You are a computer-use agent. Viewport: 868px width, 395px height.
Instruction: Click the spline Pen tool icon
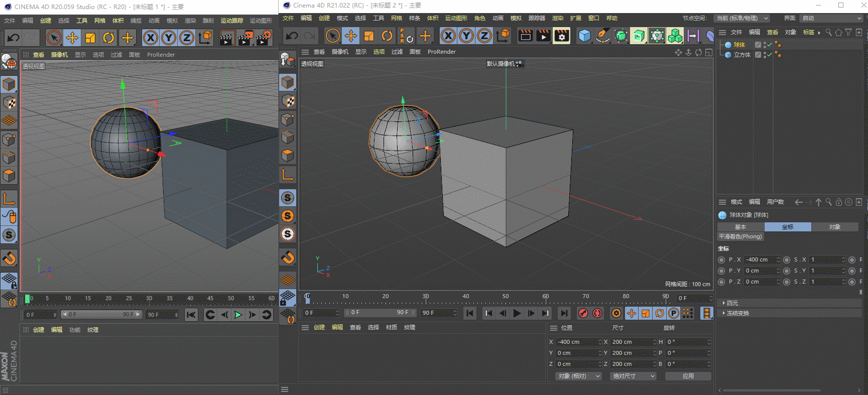pyautogui.click(x=602, y=36)
